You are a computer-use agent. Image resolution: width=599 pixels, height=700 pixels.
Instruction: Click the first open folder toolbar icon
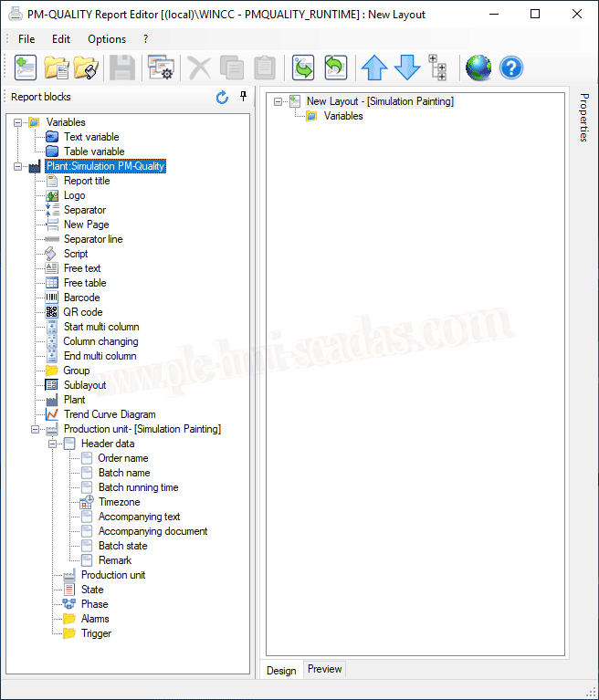(57, 68)
